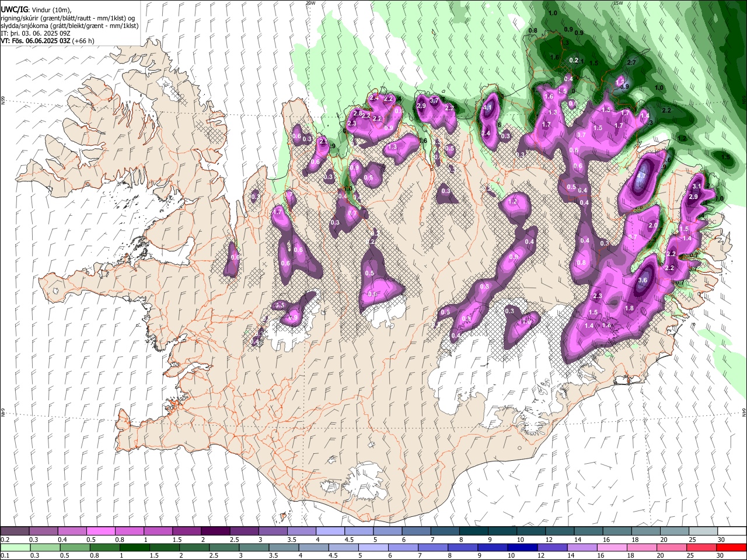Click the '(+66 h)' forecast offset text
Image resolution: width=747 pixels, height=560 pixels.
click(x=83, y=41)
